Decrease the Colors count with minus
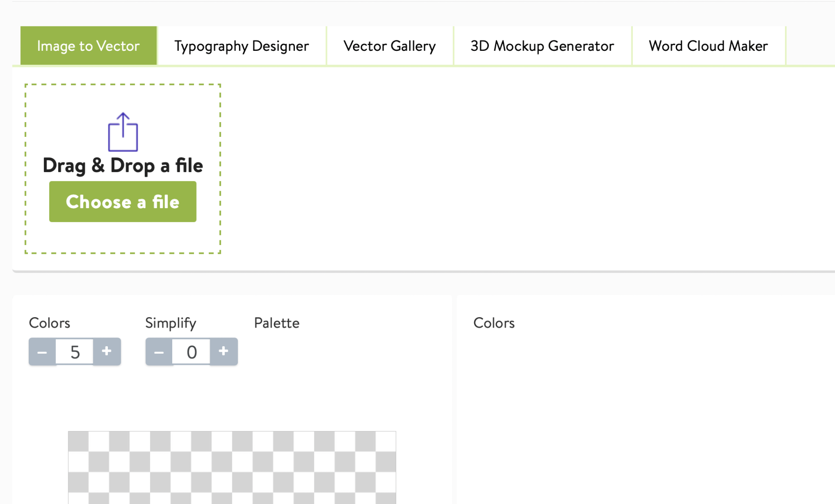 tap(42, 351)
